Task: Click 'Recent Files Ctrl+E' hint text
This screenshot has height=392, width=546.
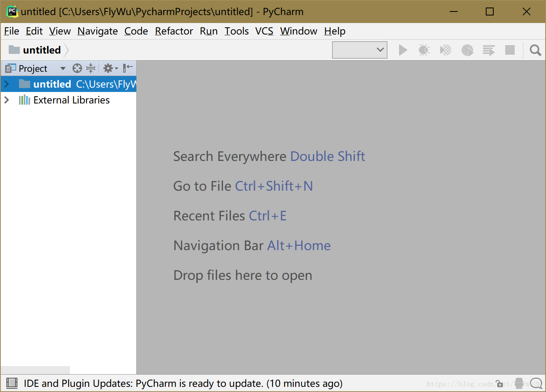Action: [x=230, y=216]
